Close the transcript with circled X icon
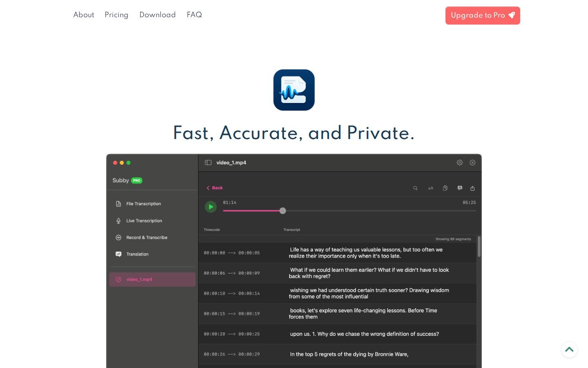The width and height of the screenshot is (588, 368). click(472, 163)
